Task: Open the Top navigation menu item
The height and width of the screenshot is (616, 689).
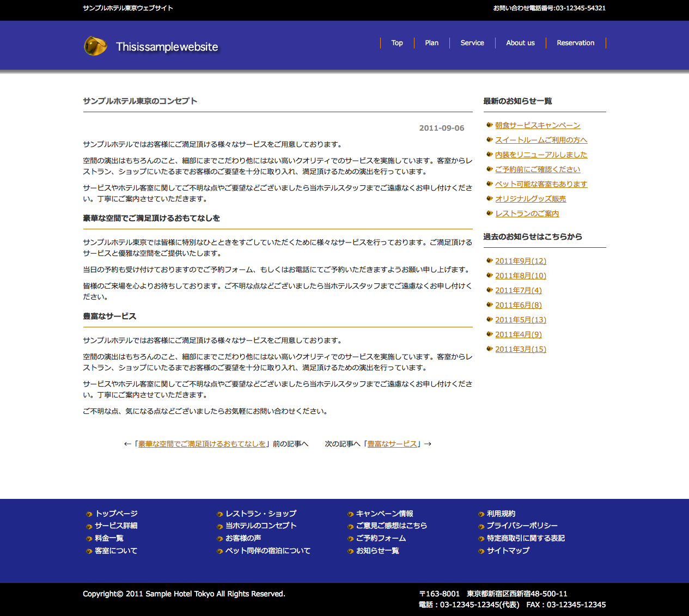Action: [397, 43]
